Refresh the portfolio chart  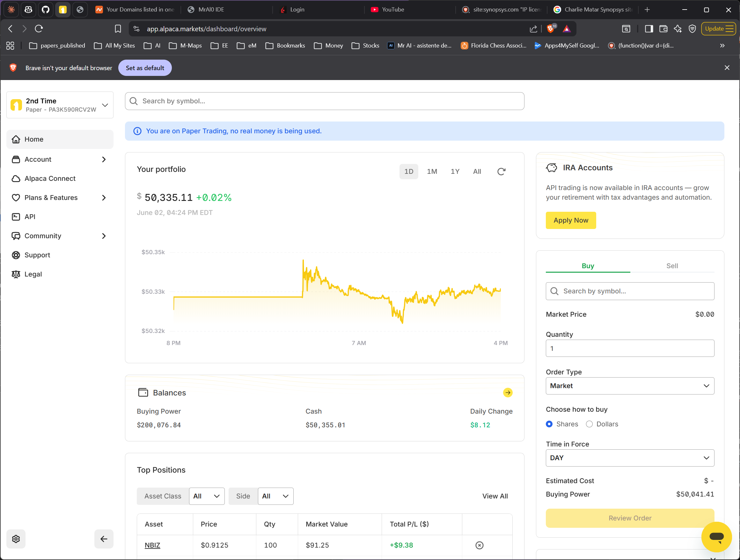pos(501,172)
